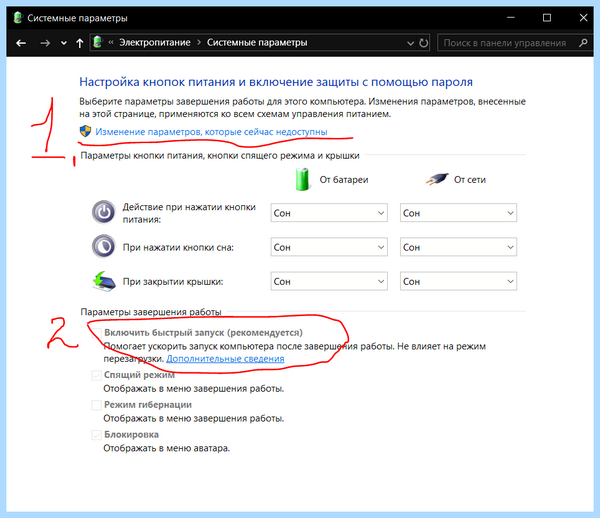Go up one level with the up arrow

[80, 43]
